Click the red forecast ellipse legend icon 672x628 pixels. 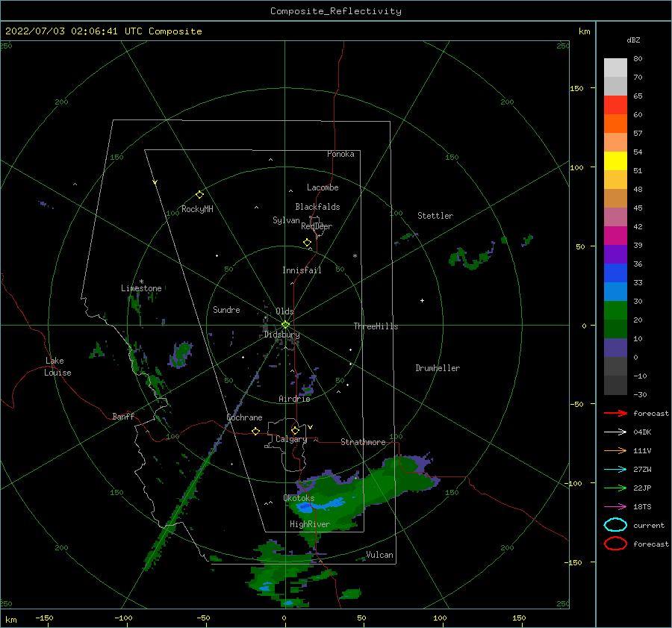615,544
